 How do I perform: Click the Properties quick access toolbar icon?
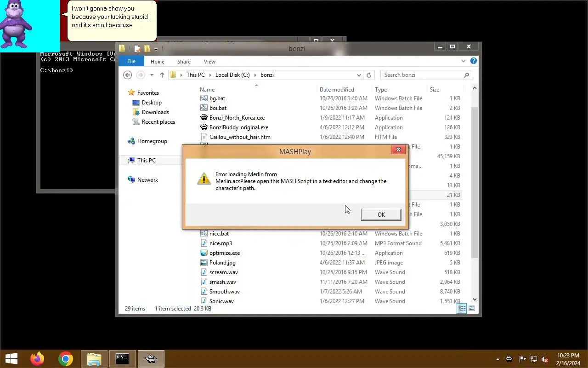tap(137, 48)
